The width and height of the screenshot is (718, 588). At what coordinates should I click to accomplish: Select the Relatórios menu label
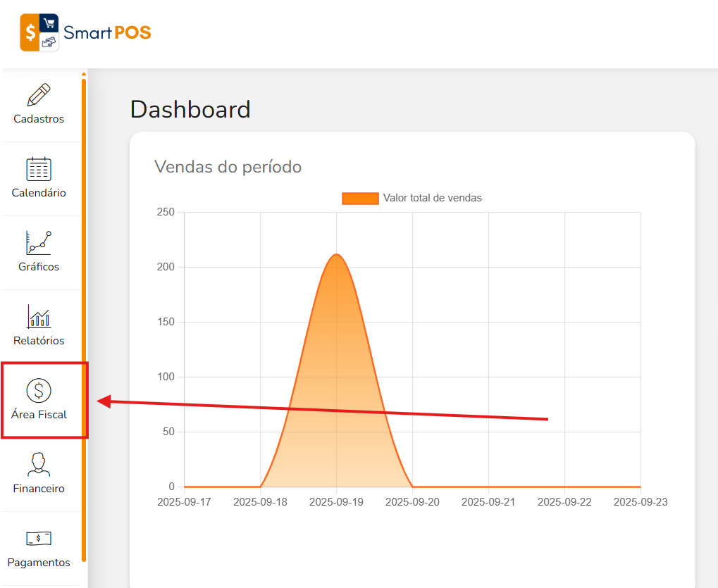point(39,340)
